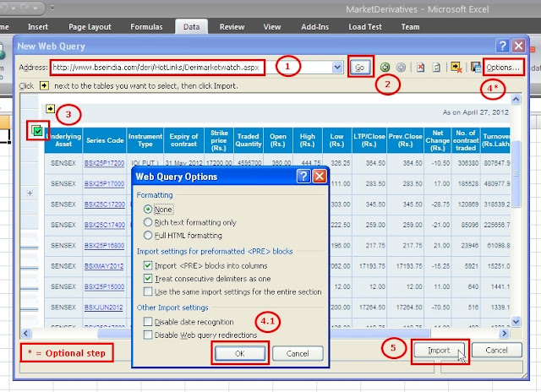Image resolution: width=541 pixels, height=392 pixels.
Task: Click OK in Web Query Options
Action: (x=240, y=353)
